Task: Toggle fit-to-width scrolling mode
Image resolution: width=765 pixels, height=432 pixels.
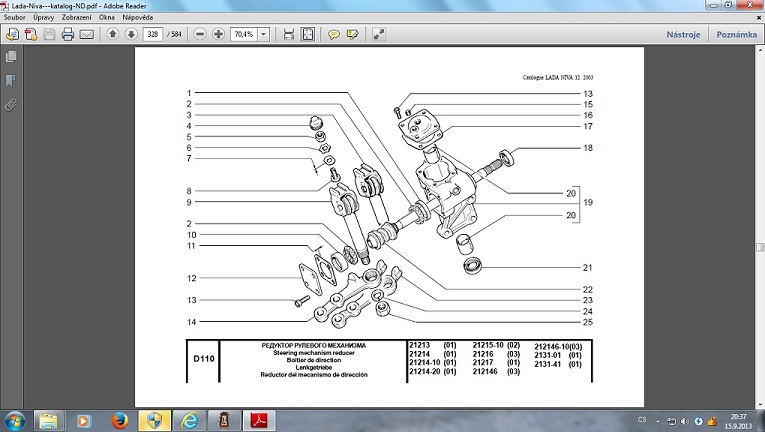Action: 289,34
